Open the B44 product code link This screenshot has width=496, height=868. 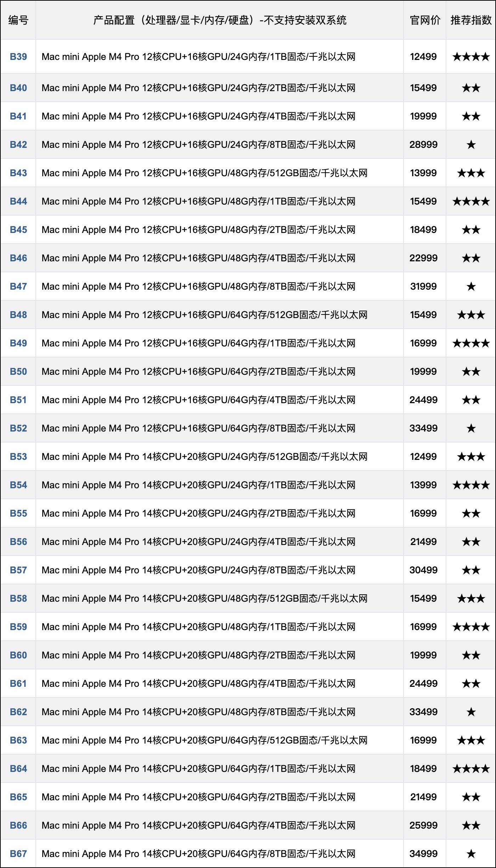click(18, 201)
